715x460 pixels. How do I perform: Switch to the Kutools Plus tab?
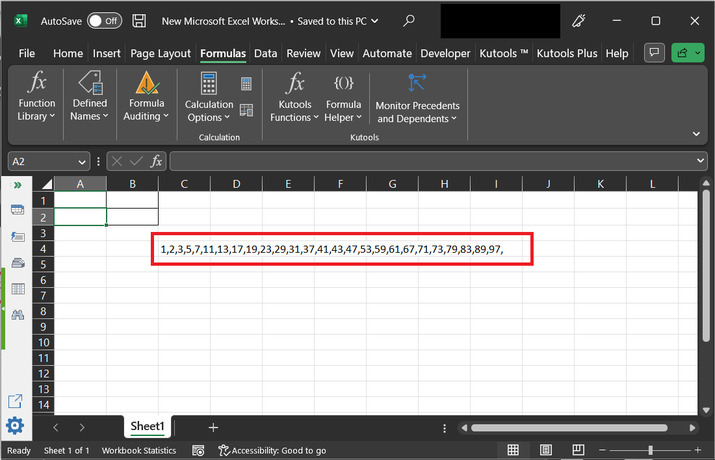(567, 53)
